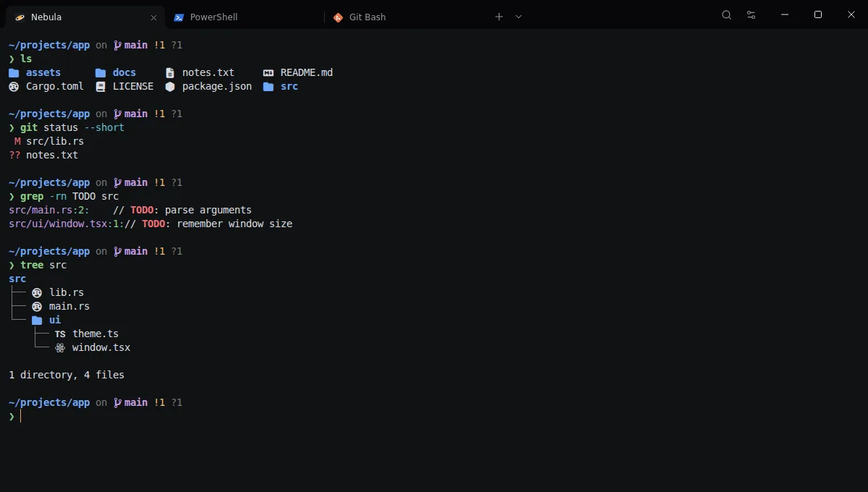Click 'main.rs' in tree output
This screenshot has height=492, width=868.
coord(69,306)
